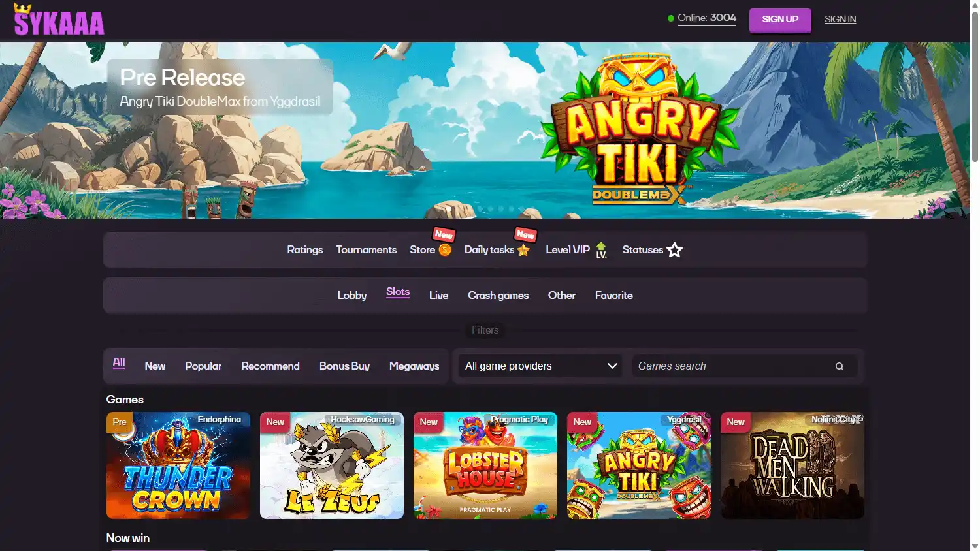The image size is (980, 551).
Task: Click the SIGN UP button
Action: (780, 20)
